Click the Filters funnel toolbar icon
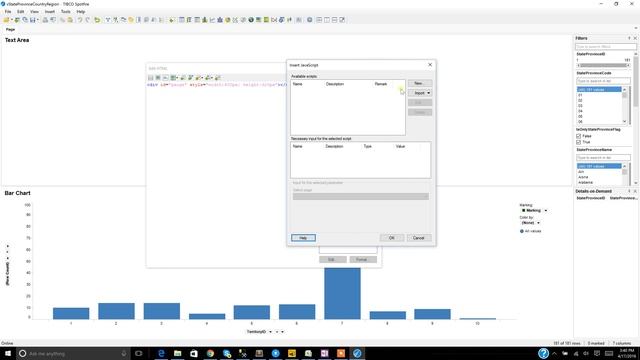Screen dimensions: 640x360 point(108,20)
